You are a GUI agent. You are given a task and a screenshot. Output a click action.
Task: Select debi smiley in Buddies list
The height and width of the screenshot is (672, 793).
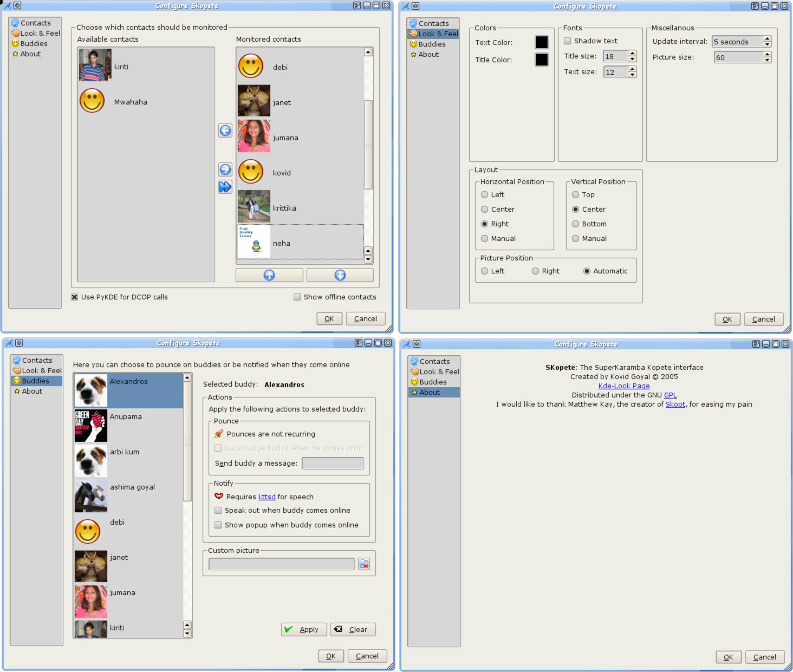(88, 532)
